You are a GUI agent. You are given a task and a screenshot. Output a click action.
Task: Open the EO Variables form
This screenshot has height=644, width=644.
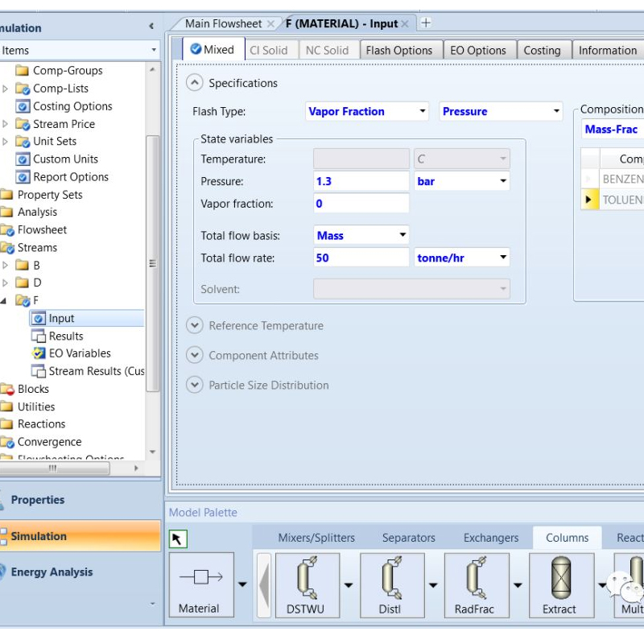(79, 353)
